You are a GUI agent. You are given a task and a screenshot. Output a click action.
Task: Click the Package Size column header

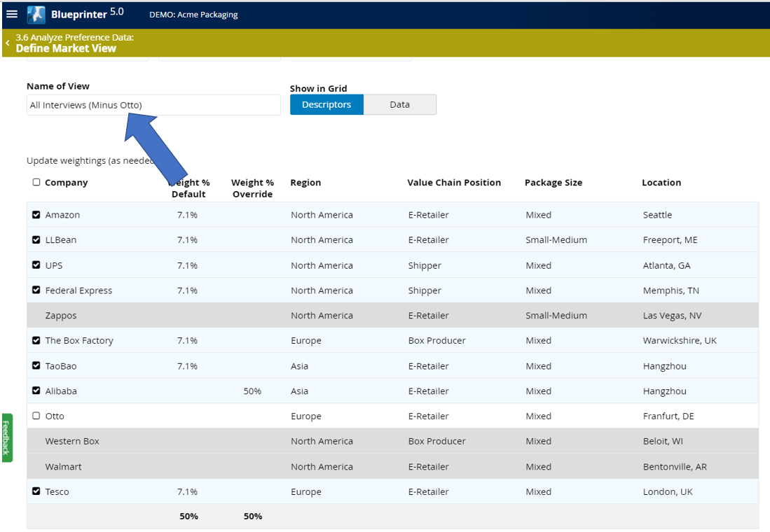tap(554, 183)
